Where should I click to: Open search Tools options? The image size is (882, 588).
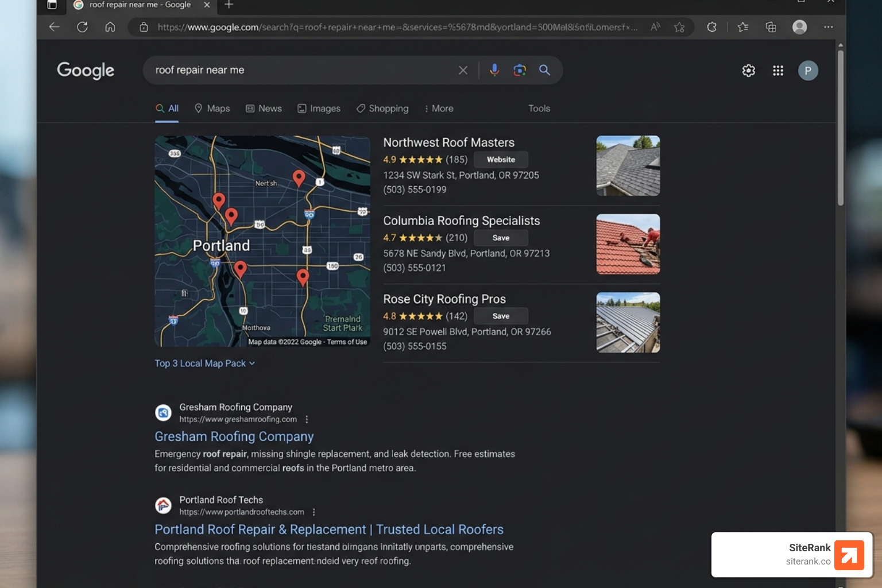pyautogui.click(x=539, y=109)
